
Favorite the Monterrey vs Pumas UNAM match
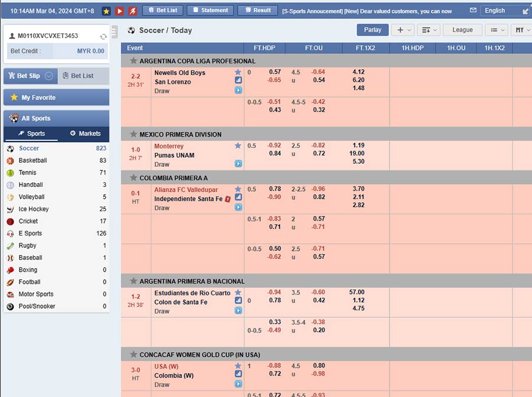[x=238, y=146]
